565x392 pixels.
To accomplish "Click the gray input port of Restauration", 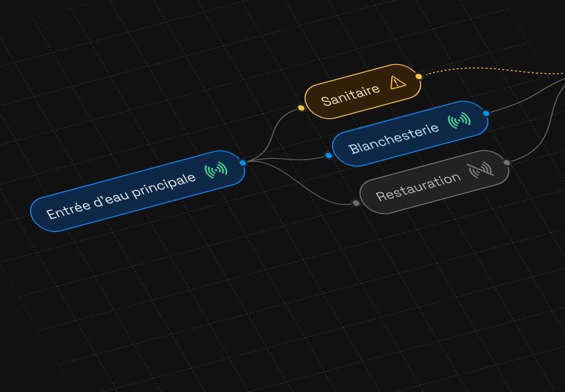I will point(356,203).
